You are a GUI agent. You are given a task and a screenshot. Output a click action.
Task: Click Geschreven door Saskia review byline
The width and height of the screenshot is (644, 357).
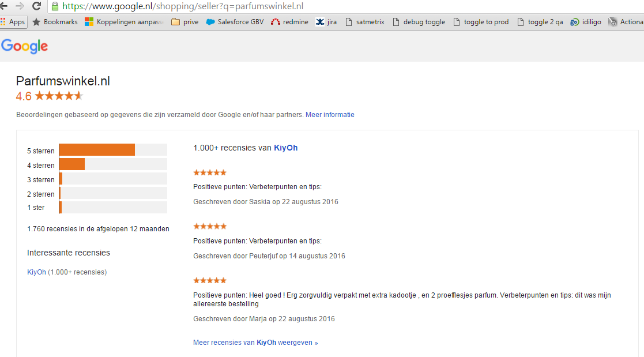pos(266,202)
